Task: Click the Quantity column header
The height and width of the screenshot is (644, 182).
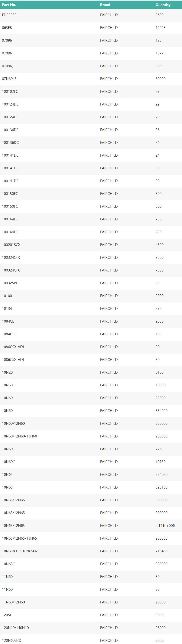Action: (x=163, y=5)
